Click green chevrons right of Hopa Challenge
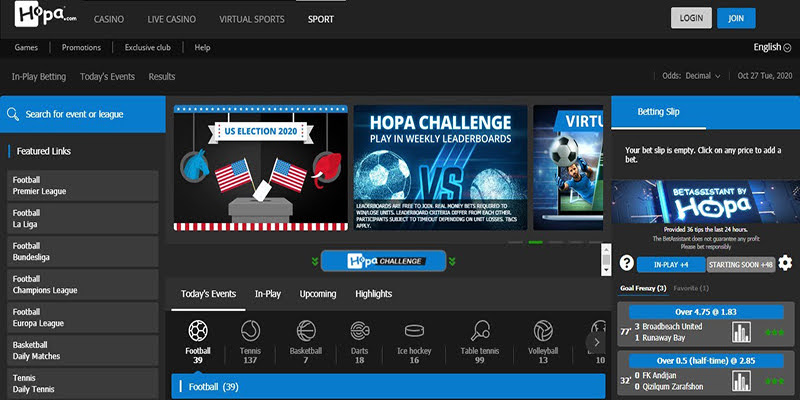The width and height of the screenshot is (800, 400). click(452, 262)
